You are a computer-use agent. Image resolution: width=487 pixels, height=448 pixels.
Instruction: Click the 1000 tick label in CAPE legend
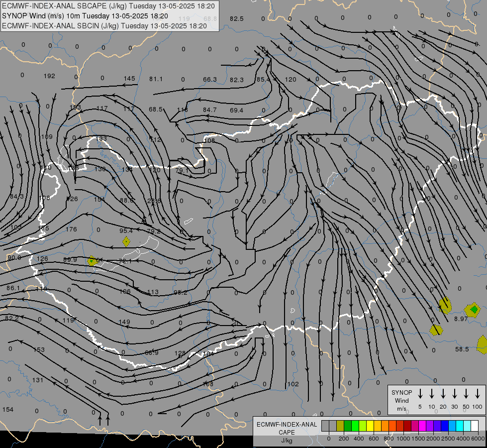(403, 439)
